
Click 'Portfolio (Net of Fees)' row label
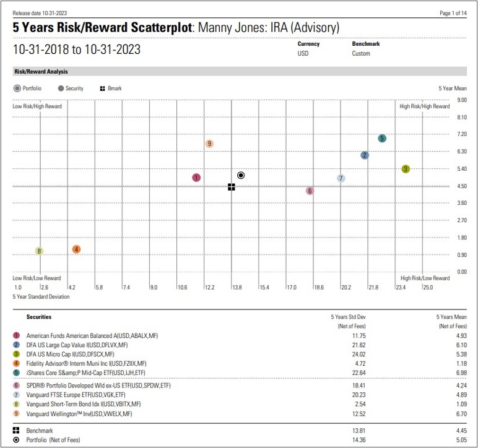[53, 440]
